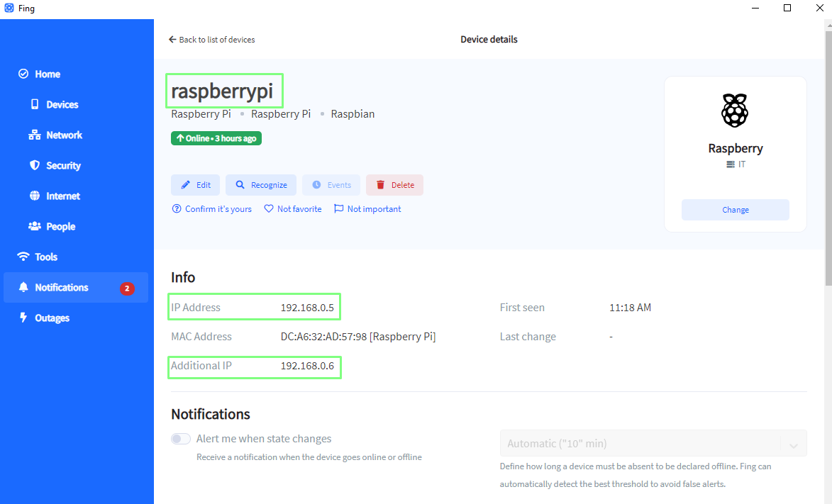832x504 pixels.
Task: Open Outages in the sidebar
Action: pyautogui.click(x=52, y=318)
